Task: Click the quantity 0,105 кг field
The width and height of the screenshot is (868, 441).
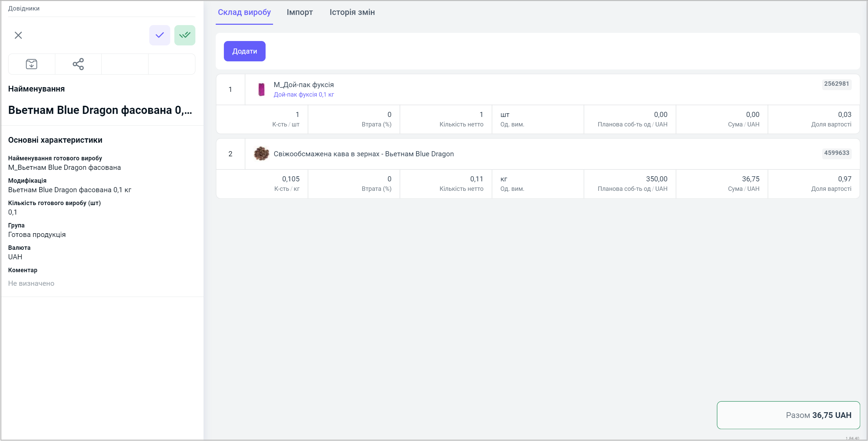Action: click(291, 179)
